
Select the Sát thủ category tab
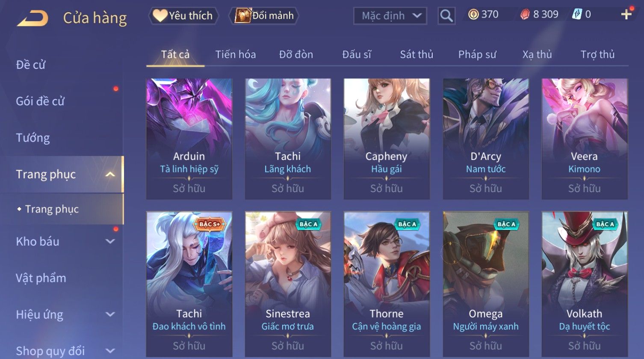[417, 54]
